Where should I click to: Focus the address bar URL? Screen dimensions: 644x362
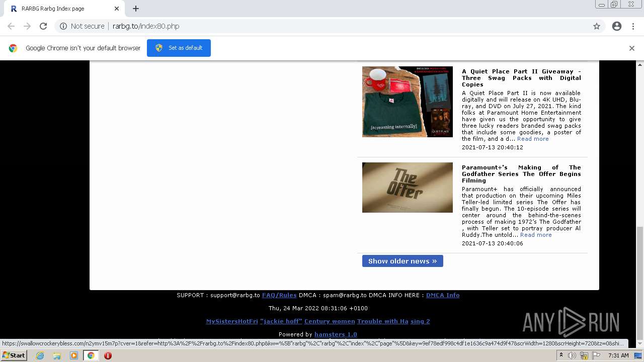click(146, 26)
